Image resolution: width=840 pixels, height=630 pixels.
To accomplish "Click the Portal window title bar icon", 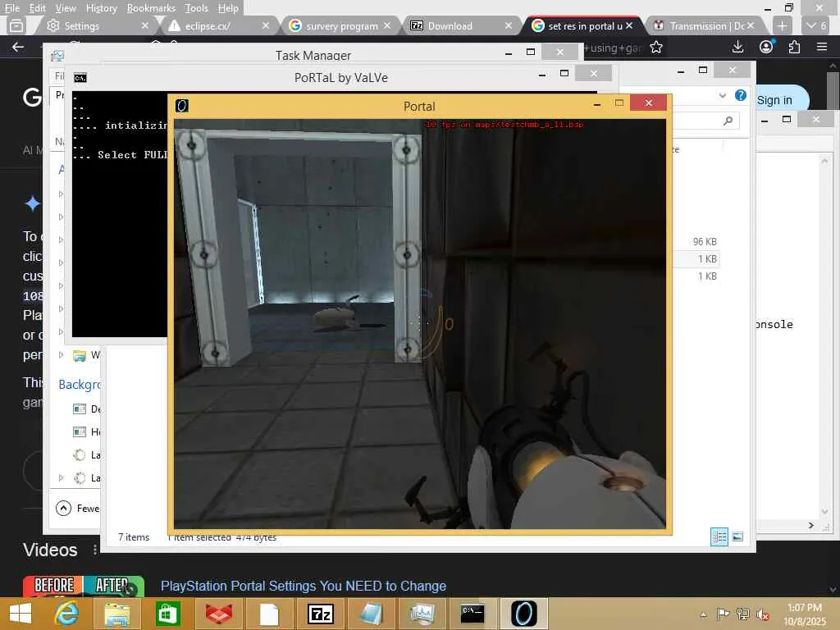I will point(182,106).
